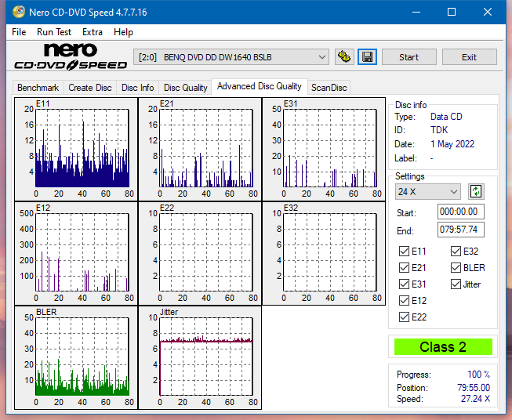This screenshot has height=420, width=512.
Task: Open the Help menu
Action: tap(123, 32)
